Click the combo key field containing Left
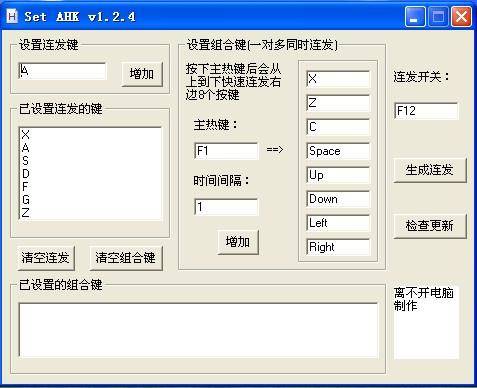 tap(338, 223)
